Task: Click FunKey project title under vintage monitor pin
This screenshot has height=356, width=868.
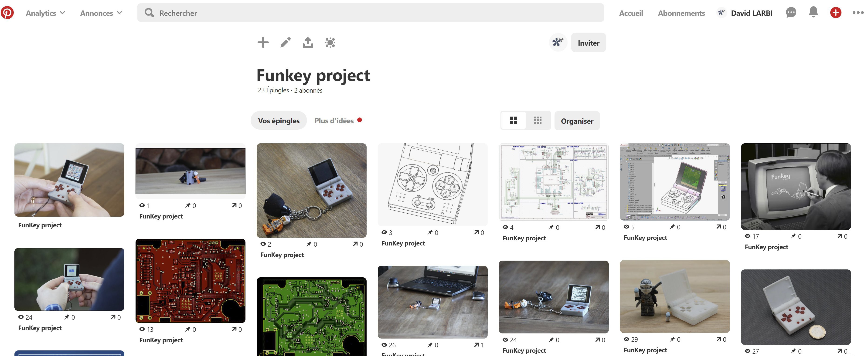Action: coord(766,247)
